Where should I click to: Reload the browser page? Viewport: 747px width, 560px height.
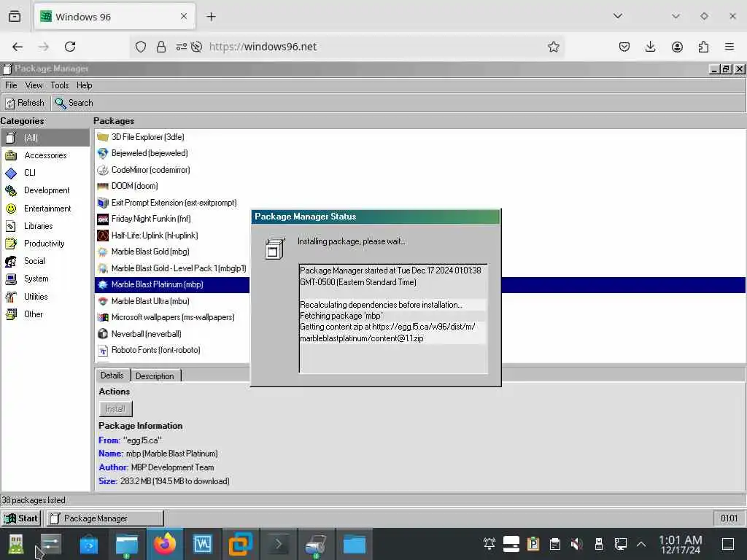(x=70, y=47)
